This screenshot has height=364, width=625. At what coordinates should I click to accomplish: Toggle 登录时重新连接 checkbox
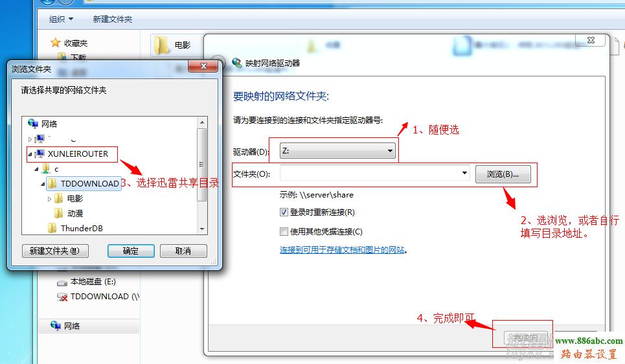[284, 212]
